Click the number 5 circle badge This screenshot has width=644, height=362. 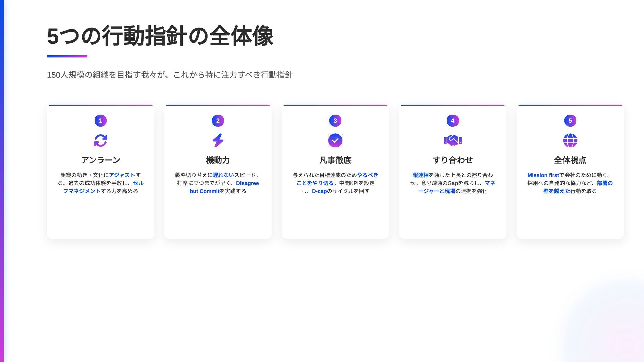(570, 121)
